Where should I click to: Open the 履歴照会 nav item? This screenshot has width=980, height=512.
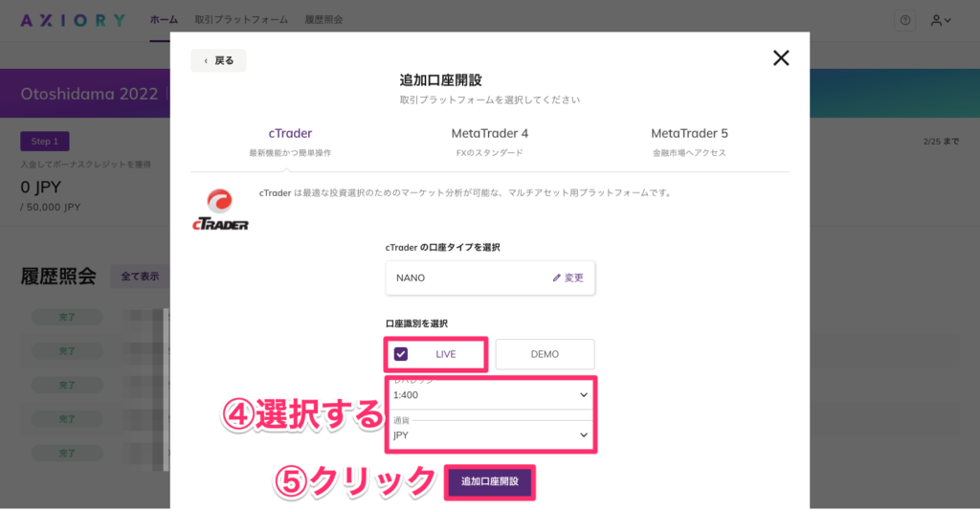tap(323, 20)
